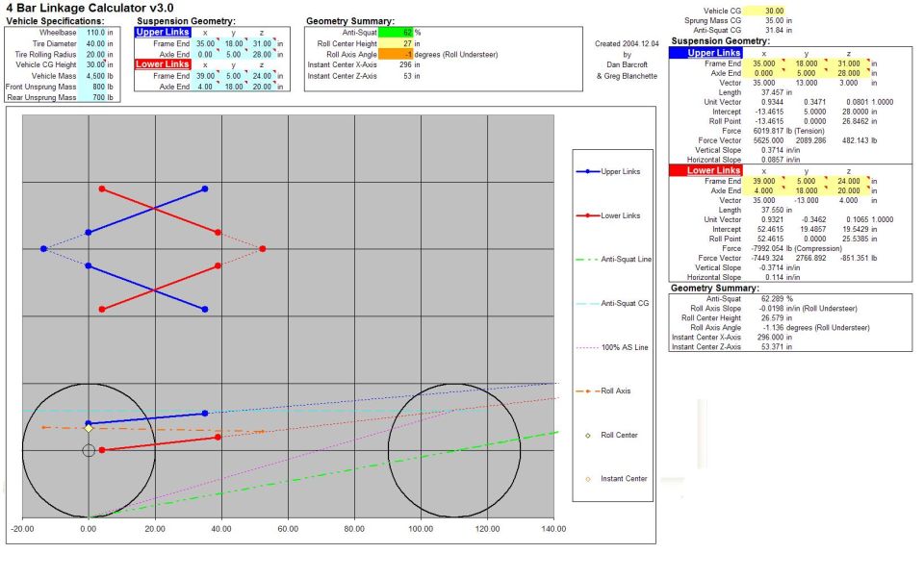Image resolution: width=924 pixels, height=579 pixels.
Task: Click the -20.00 x-axis label on chart
Action: [x=22, y=529]
